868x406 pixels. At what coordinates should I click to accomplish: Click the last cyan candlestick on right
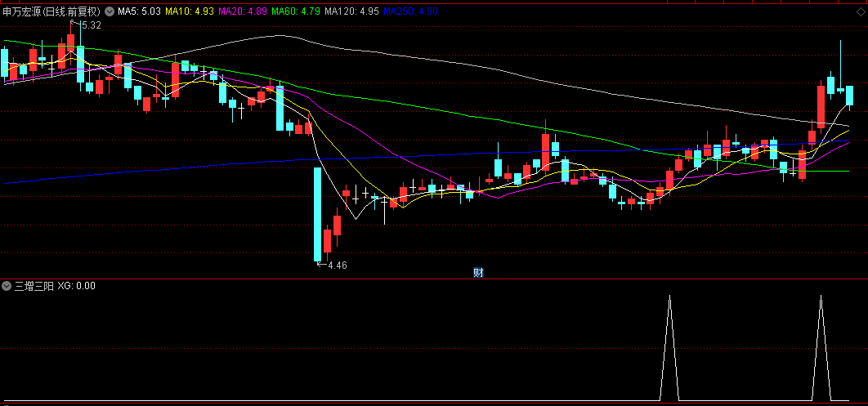(x=850, y=95)
